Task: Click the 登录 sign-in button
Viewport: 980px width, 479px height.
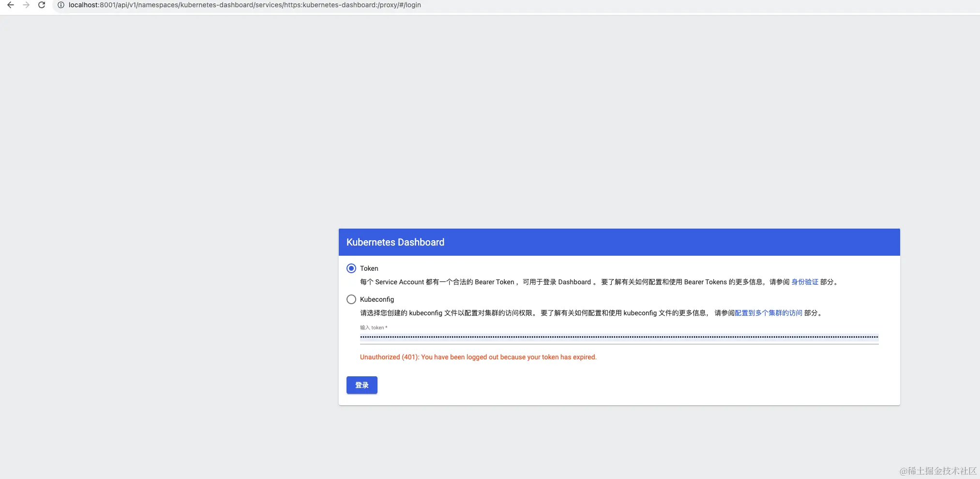Action: tap(362, 385)
